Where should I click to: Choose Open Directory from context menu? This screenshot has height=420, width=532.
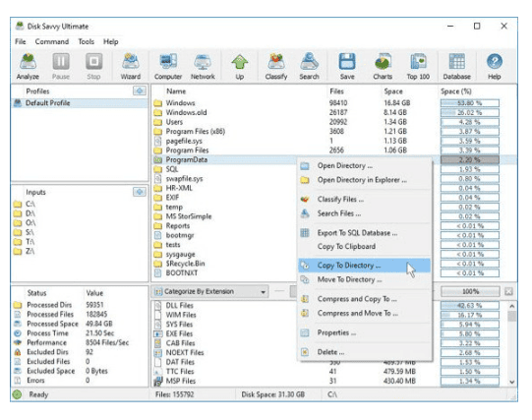365,165
